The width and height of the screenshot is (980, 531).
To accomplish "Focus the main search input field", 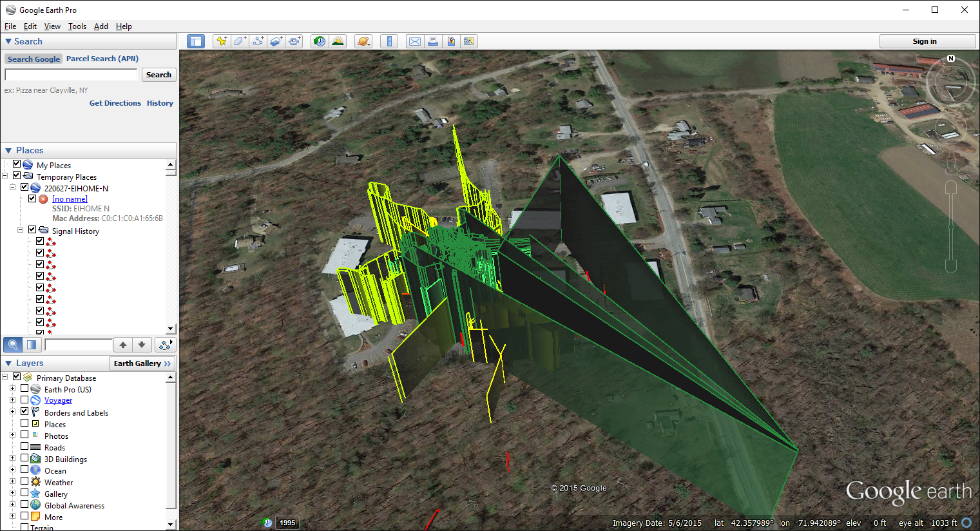I will pos(71,75).
